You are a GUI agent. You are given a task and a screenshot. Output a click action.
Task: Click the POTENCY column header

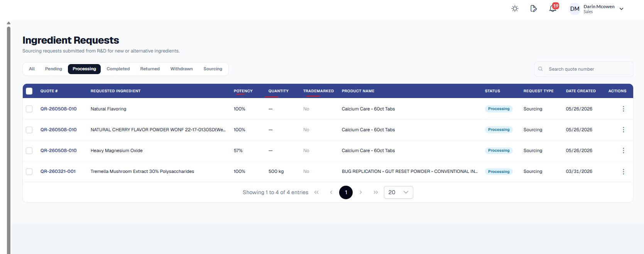(243, 91)
